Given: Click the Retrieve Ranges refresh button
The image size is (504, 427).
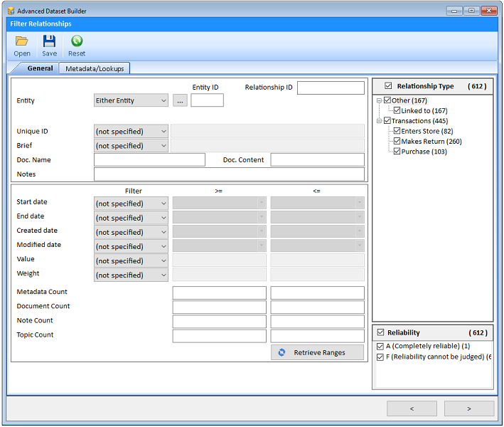Looking at the screenshot, I should pos(317,352).
